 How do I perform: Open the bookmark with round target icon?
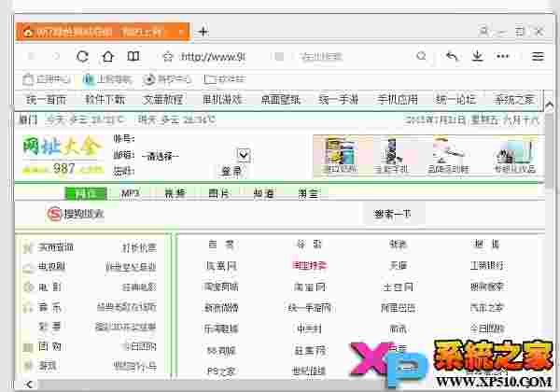148,79
